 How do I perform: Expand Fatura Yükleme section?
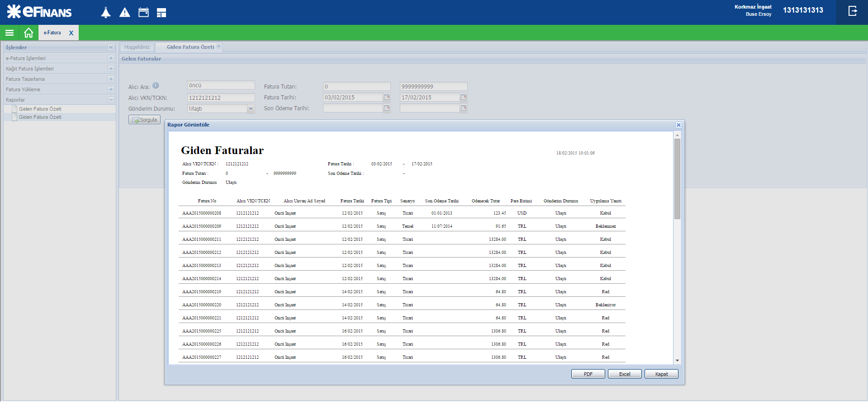pyautogui.click(x=111, y=89)
